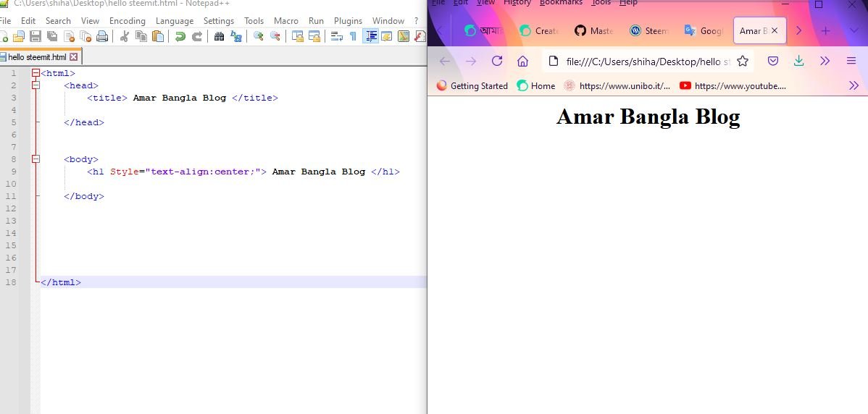Toggle the Word Wrap toolbar button
The height and width of the screenshot is (414, 868).
pos(337,36)
